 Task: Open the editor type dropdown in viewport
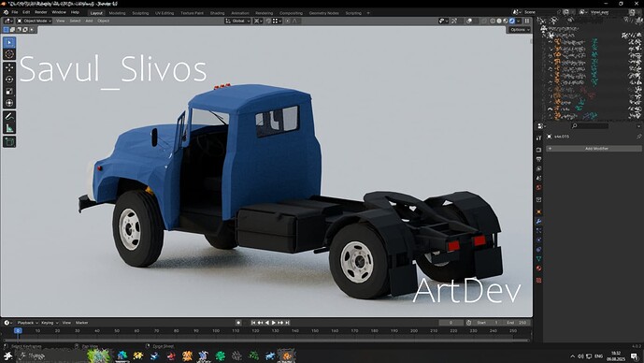point(8,21)
